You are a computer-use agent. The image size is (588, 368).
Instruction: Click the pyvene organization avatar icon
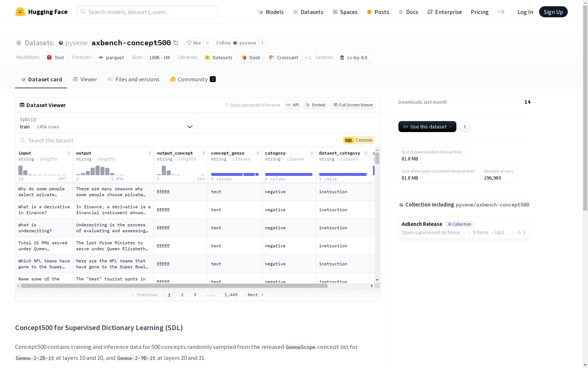pyautogui.click(x=61, y=43)
